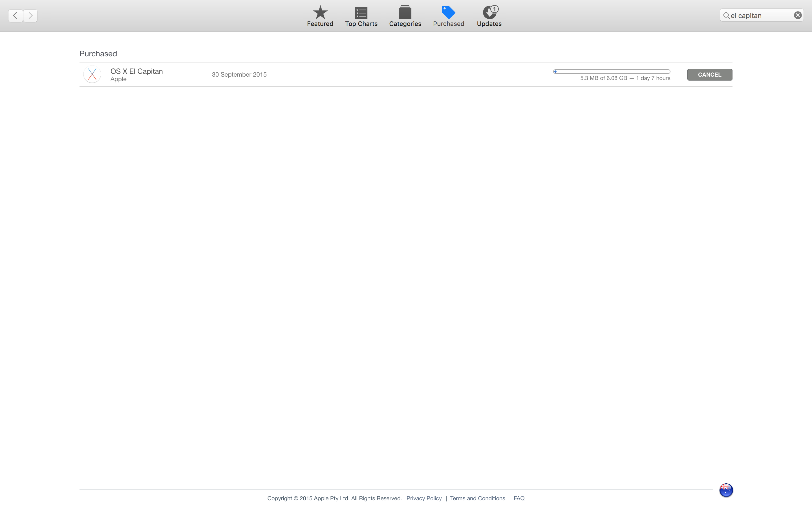Open the Featured star icon
Image resolution: width=812 pixels, height=507 pixels.
(320, 13)
